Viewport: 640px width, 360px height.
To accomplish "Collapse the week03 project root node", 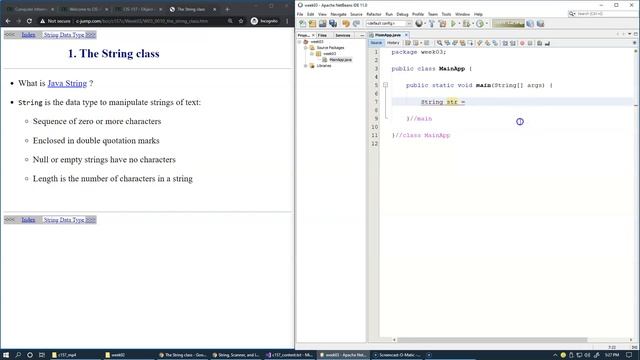I will [300, 42].
